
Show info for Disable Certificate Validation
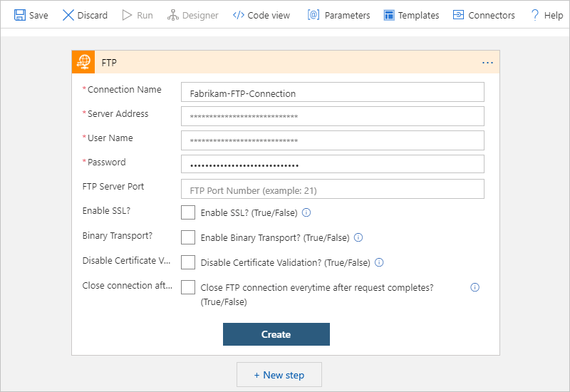click(379, 262)
